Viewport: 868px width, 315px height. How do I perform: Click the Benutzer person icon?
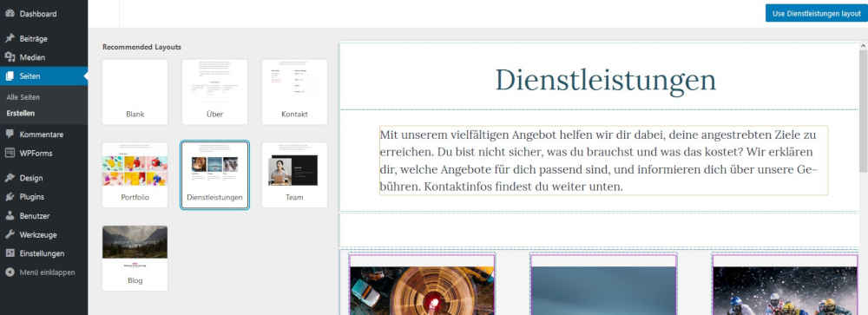click(10, 215)
